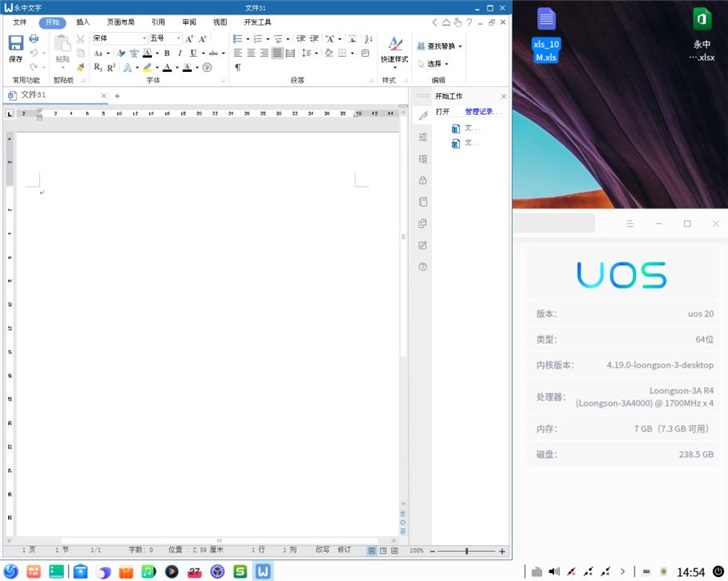This screenshot has height=581, width=728.
Task: Click the 保存 save icon in ribbon
Action: pyautogui.click(x=16, y=47)
